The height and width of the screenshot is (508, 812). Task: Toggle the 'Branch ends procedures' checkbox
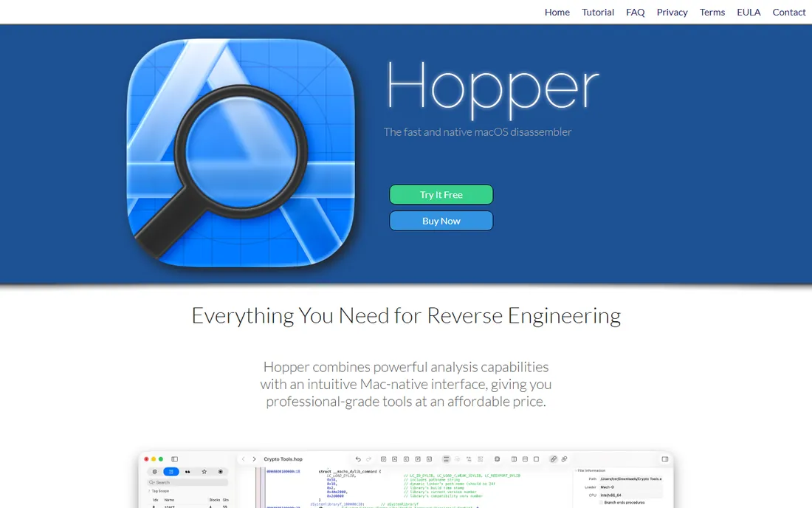(x=601, y=502)
